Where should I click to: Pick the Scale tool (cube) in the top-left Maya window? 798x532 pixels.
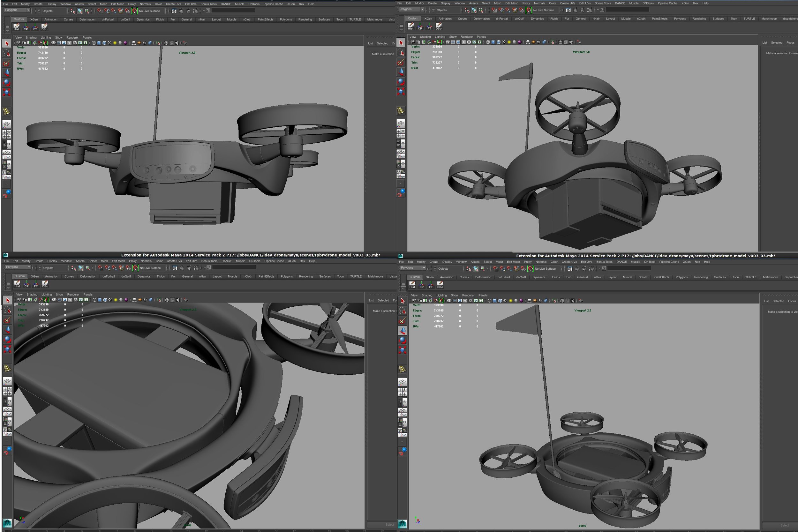tap(7, 92)
